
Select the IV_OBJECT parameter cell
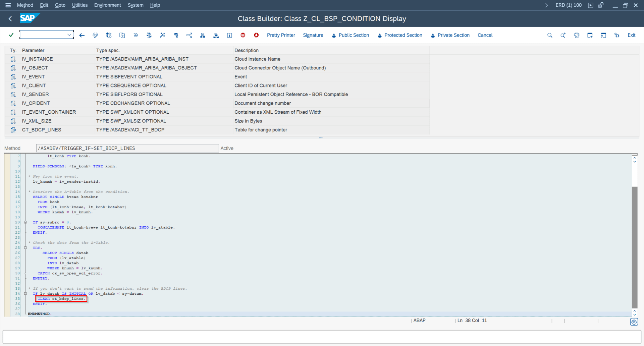57,68
